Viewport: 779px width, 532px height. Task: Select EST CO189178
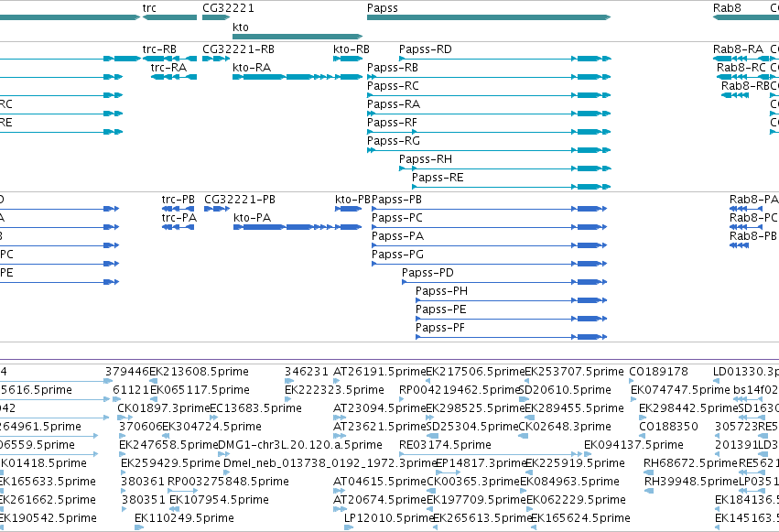633,381
